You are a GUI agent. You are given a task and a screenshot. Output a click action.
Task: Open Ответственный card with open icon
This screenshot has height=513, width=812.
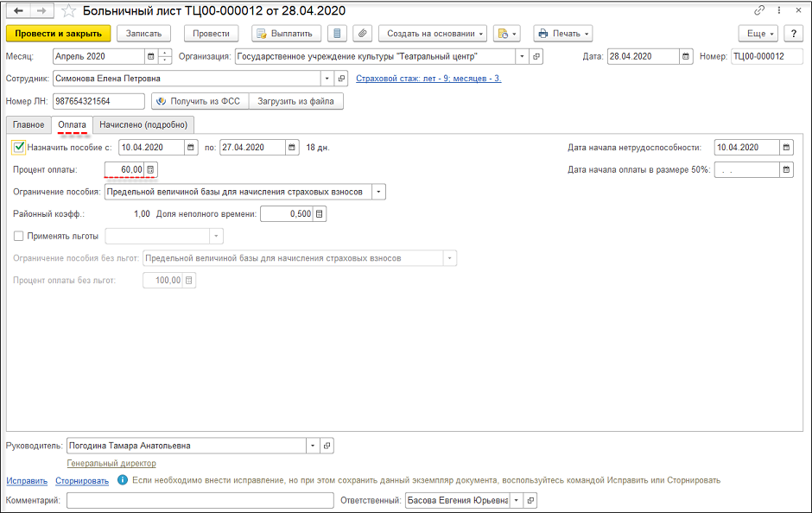(530, 501)
